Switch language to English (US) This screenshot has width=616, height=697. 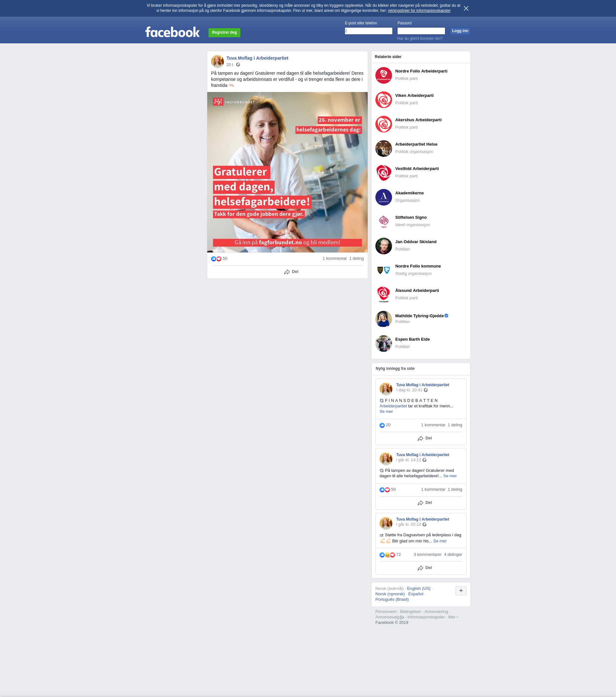(x=418, y=588)
